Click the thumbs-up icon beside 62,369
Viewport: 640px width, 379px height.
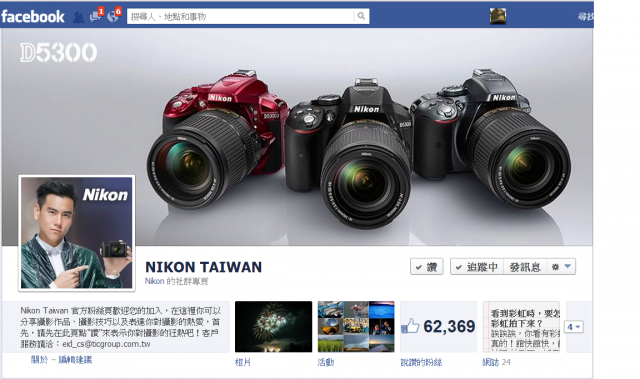click(410, 326)
